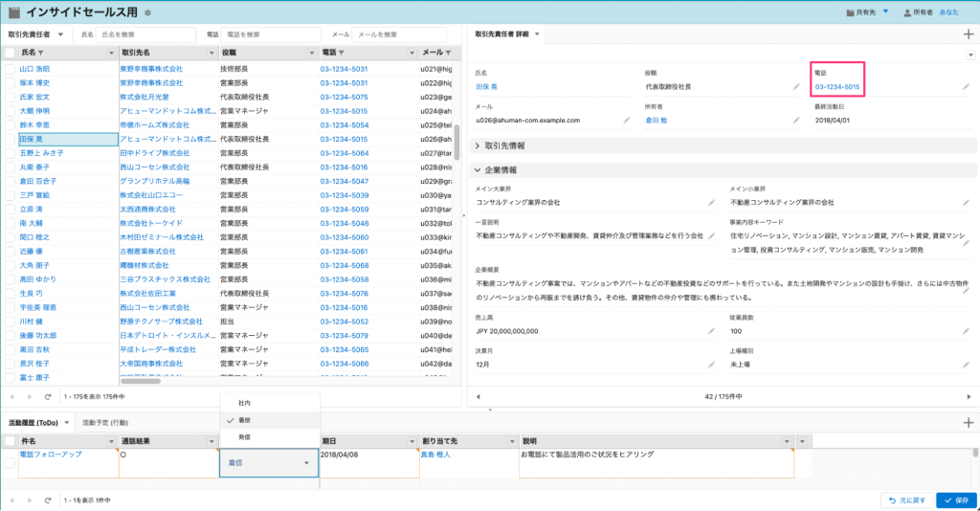The image size is (980, 511).
Task: Filter the 電話 column via funnel icon
Action: pyautogui.click(x=342, y=53)
